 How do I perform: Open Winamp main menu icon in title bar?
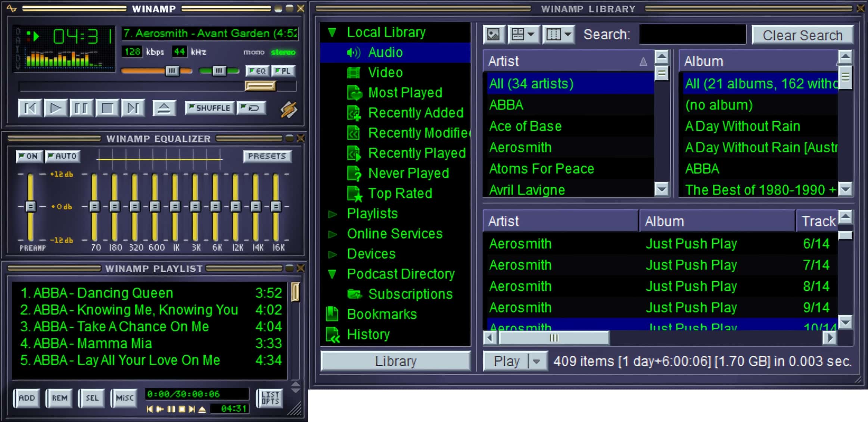[x=12, y=8]
